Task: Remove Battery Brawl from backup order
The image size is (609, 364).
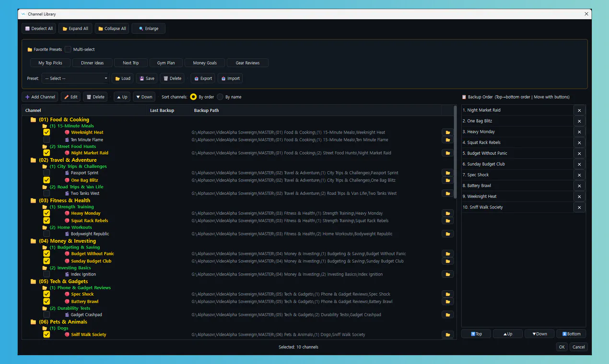Action: (x=579, y=186)
